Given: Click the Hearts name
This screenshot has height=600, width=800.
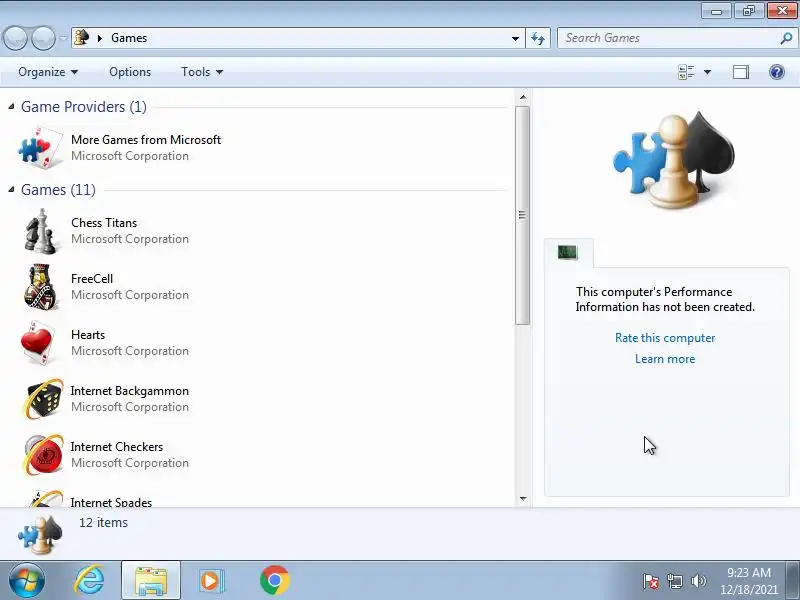Looking at the screenshot, I should 88,335.
